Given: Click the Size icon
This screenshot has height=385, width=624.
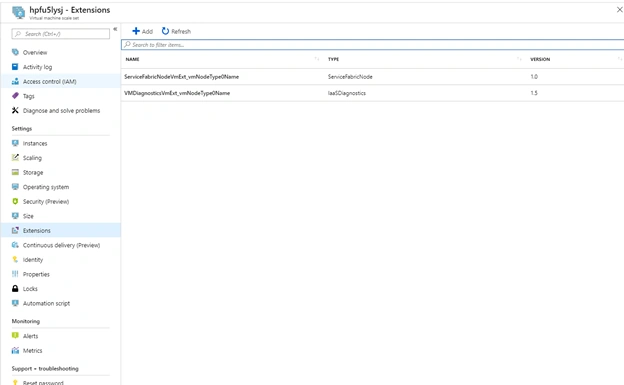Looking at the screenshot, I should [x=15, y=216].
